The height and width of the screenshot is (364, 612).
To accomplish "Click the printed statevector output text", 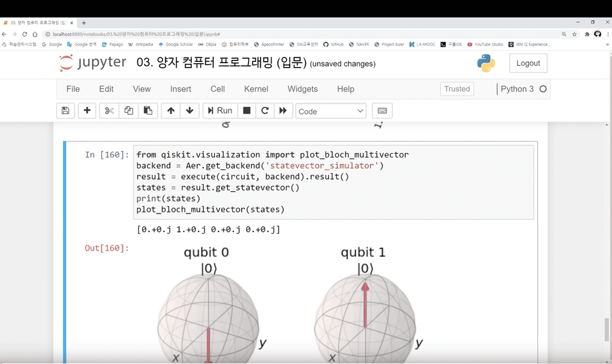I will (x=208, y=229).
